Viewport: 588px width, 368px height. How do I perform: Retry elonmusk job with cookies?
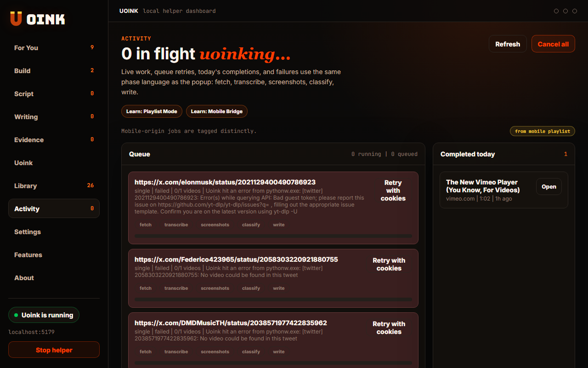pos(393,190)
